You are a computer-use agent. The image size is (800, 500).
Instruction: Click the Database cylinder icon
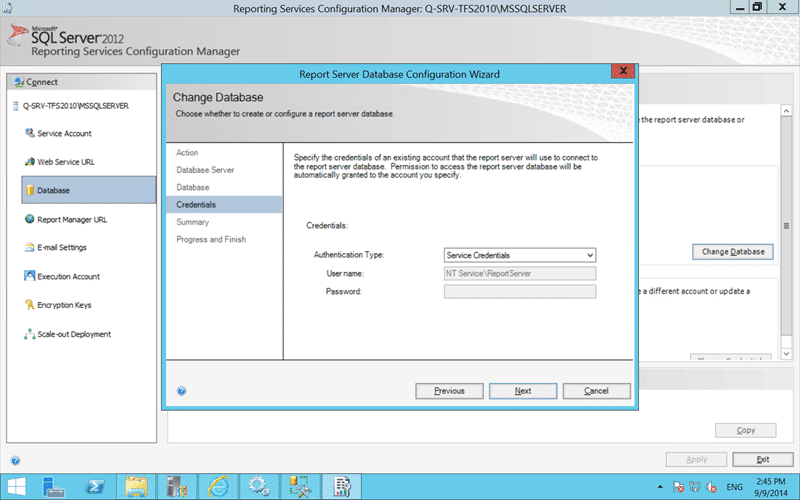click(x=30, y=190)
